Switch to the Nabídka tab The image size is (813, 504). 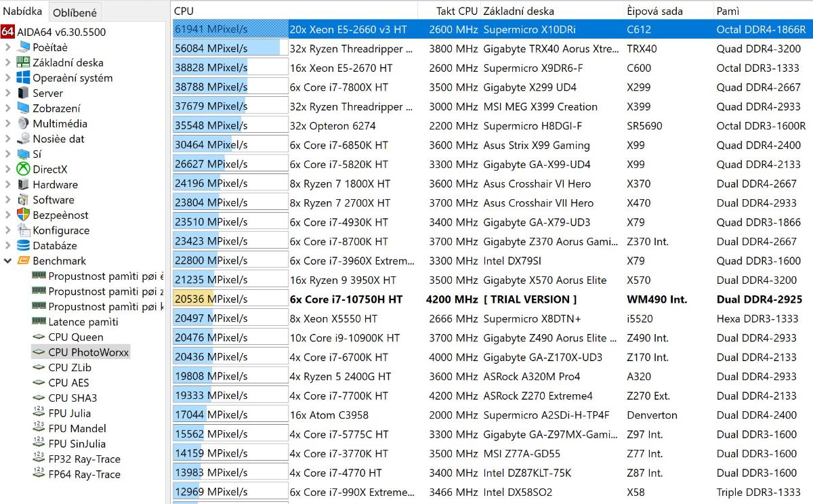(22, 12)
